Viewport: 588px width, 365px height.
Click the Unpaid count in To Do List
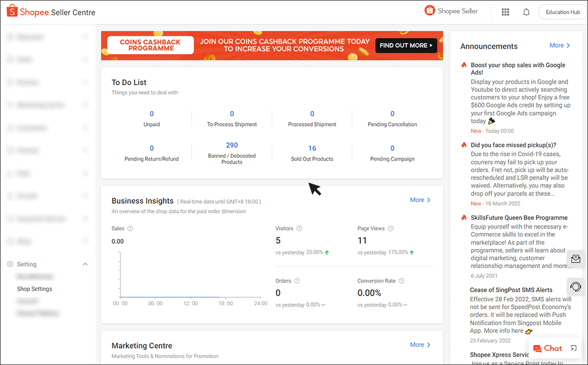coord(152,114)
